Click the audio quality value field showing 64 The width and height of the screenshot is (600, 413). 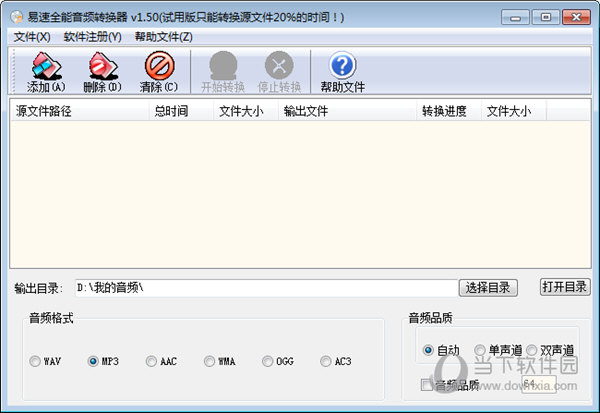coord(539,384)
